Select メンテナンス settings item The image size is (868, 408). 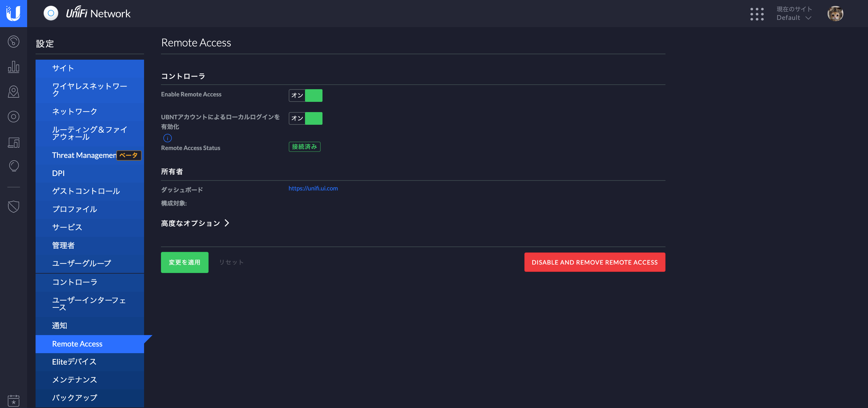click(x=90, y=380)
